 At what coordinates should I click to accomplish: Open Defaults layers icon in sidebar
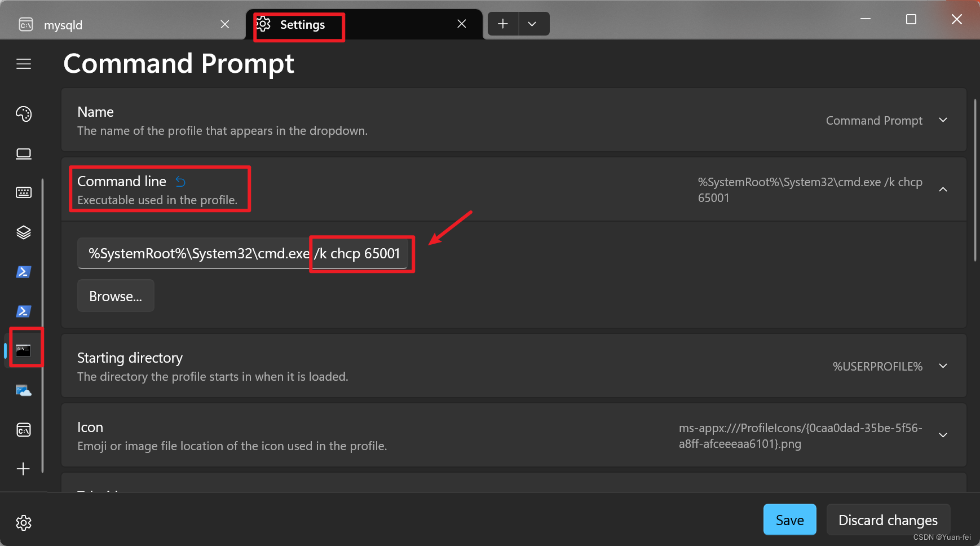point(24,232)
